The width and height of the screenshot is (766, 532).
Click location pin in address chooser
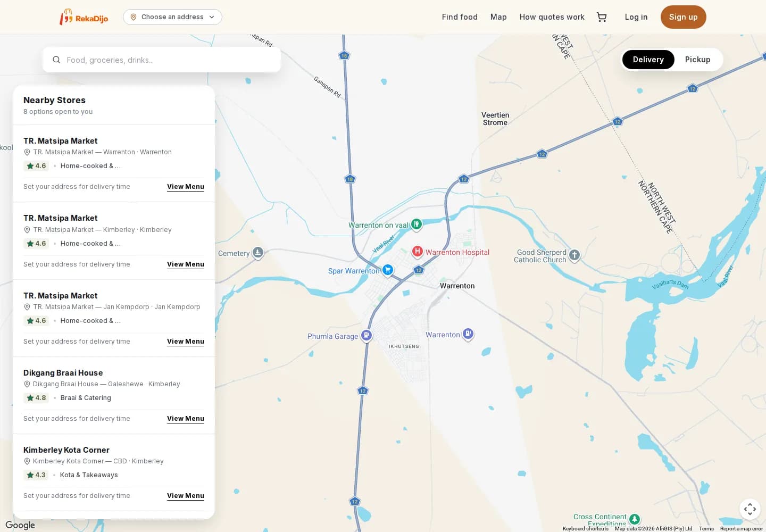pos(134,17)
